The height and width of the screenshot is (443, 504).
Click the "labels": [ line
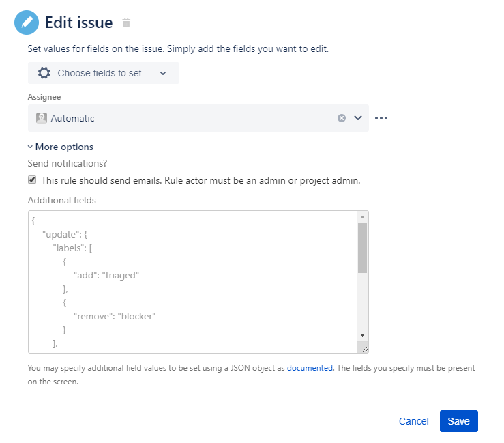73,248
